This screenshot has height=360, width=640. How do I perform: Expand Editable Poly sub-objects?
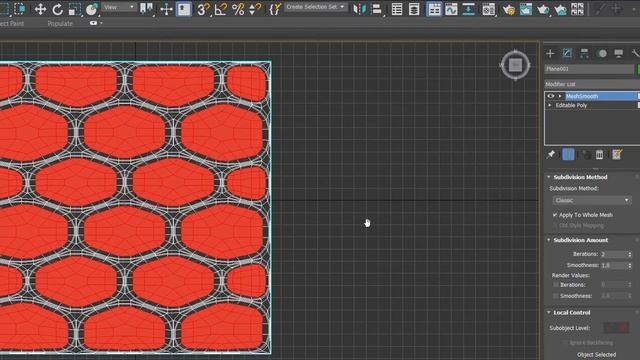pyautogui.click(x=550, y=105)
